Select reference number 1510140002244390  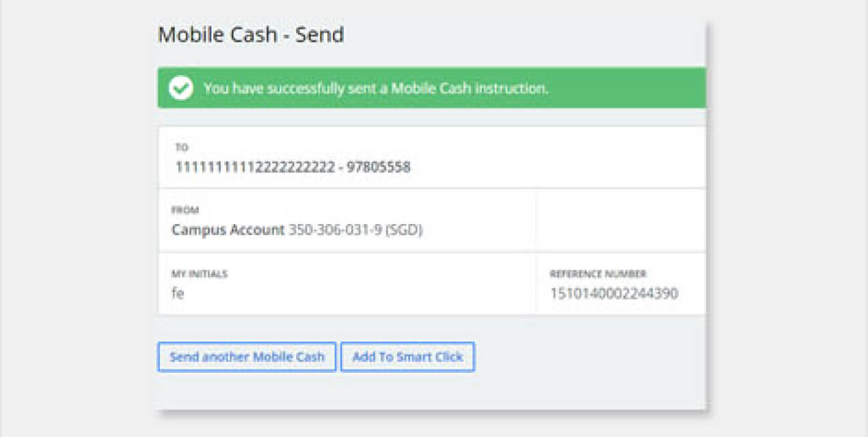614,294
